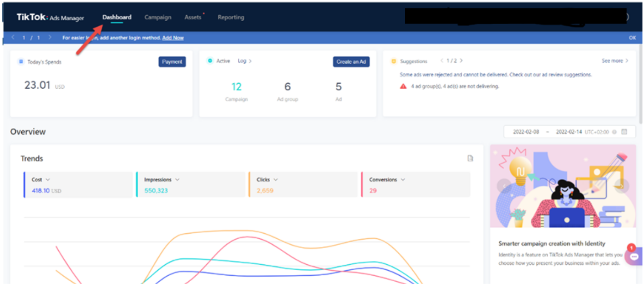Click the teal Active status icon
The height and width of the screenshot is (285, 644).
click(x=210, y=61)
